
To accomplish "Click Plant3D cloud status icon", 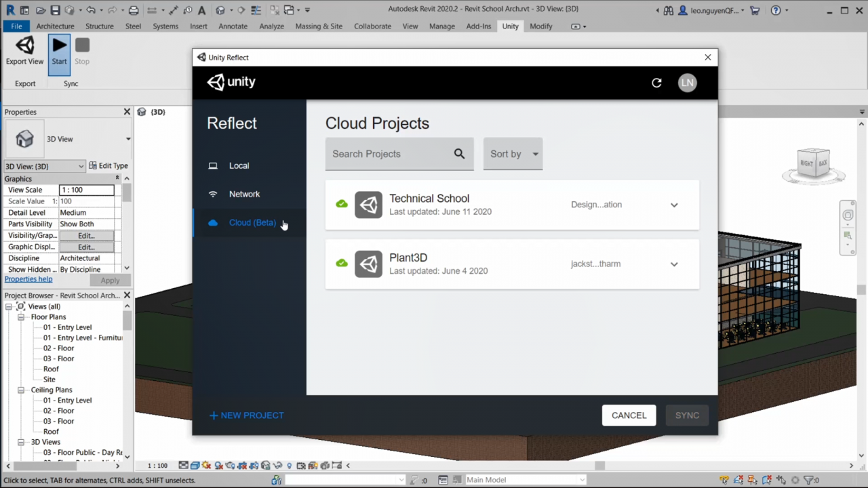I will point(342,263).
